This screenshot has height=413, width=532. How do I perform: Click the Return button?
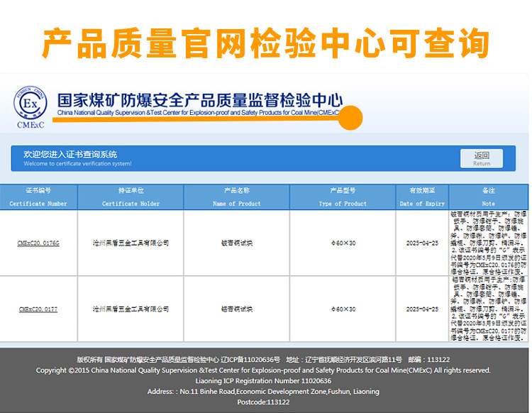pos(482,158)
